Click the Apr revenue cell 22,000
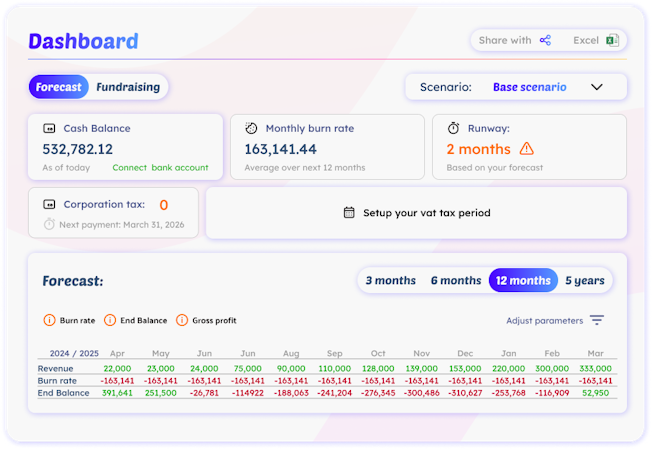This screenshot has width=652, height=450. (x=117, y=368)
